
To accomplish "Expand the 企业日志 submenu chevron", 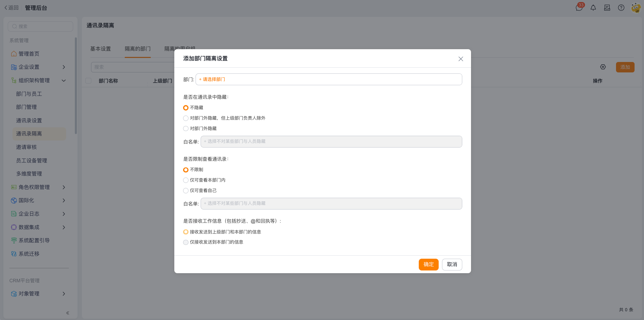I will pyautogui.click(x=64, y=214).
